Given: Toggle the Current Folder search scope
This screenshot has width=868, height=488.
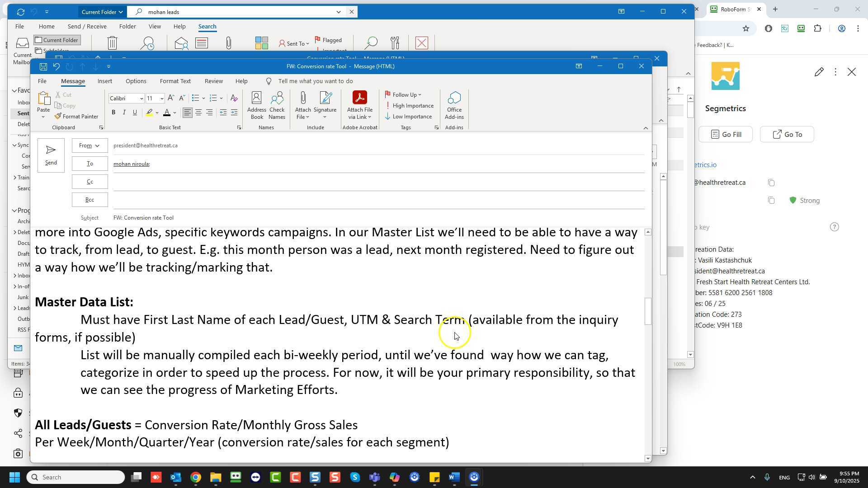Looking at the screenshot, I should coord(57,40).
